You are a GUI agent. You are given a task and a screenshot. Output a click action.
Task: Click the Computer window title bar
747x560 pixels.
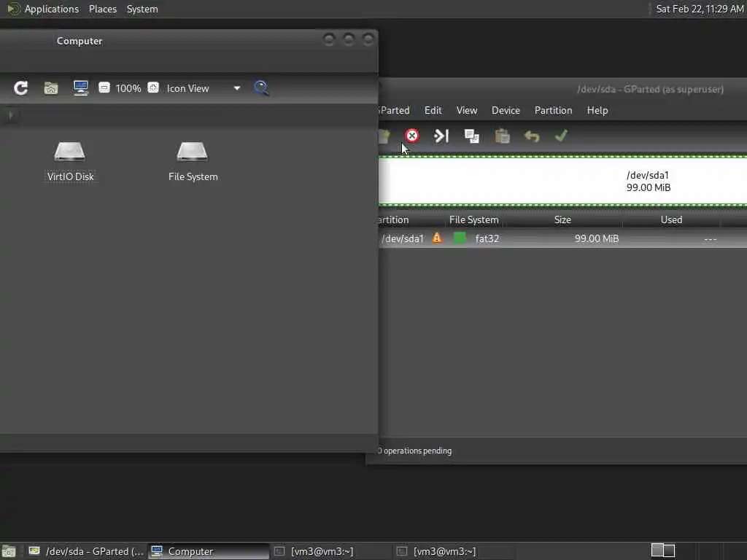[189, 41]
